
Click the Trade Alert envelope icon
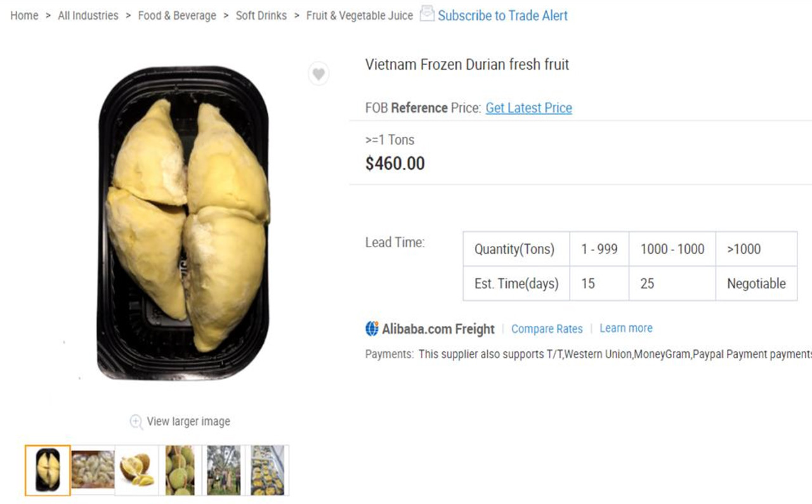coord(427,13)
